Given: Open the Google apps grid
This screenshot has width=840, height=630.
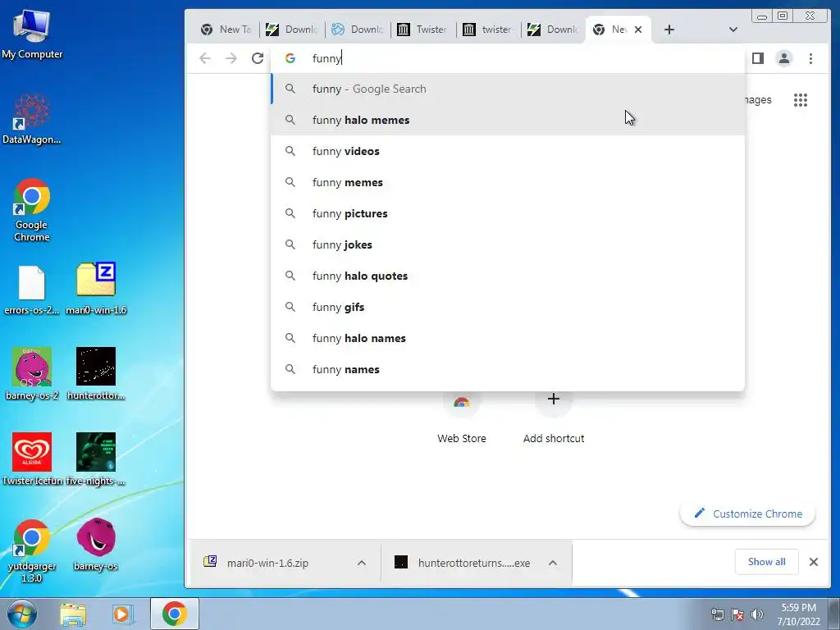Looking at the screenshot, I should click(x=801, y=99).
